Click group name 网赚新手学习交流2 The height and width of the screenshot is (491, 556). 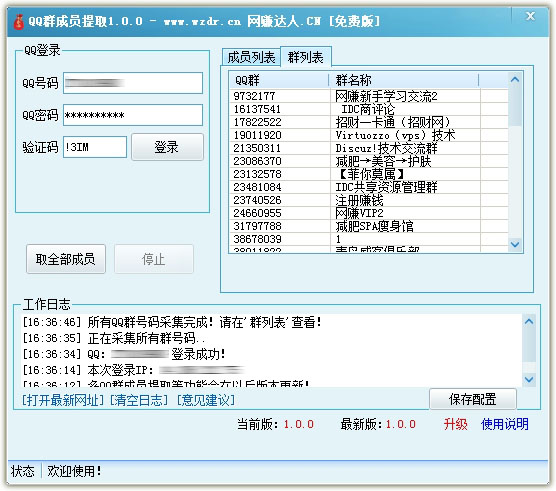tap(387, 96)
